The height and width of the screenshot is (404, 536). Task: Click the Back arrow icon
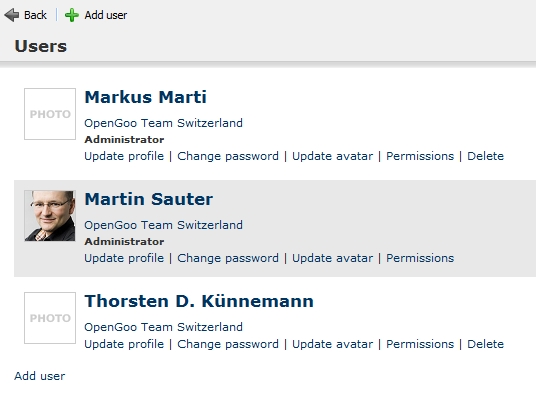(12, 15)
